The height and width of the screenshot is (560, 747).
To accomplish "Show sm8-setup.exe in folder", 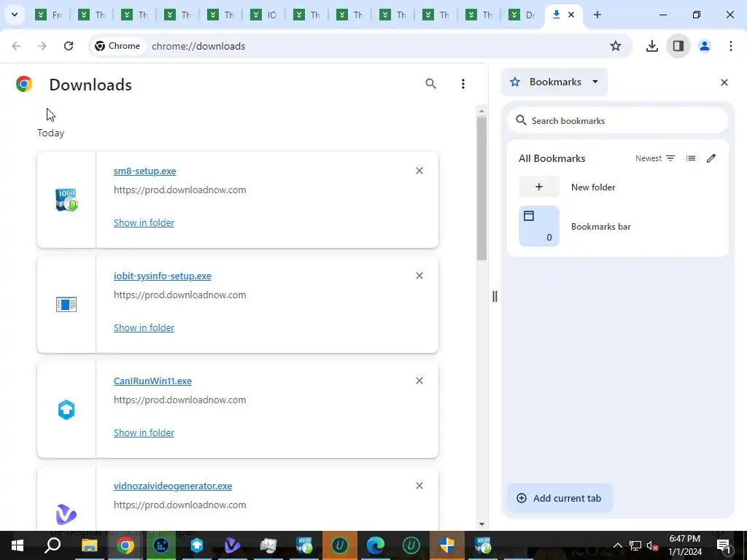I will (x=144, y=222).
